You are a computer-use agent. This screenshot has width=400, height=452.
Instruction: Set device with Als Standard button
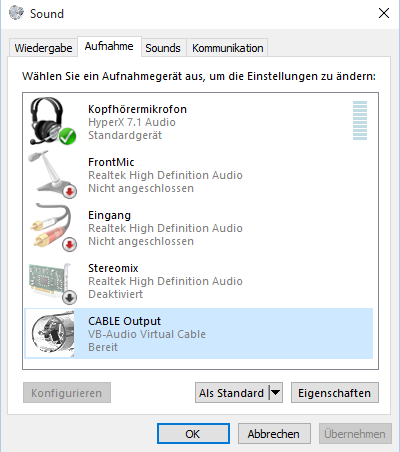point(232,393)
